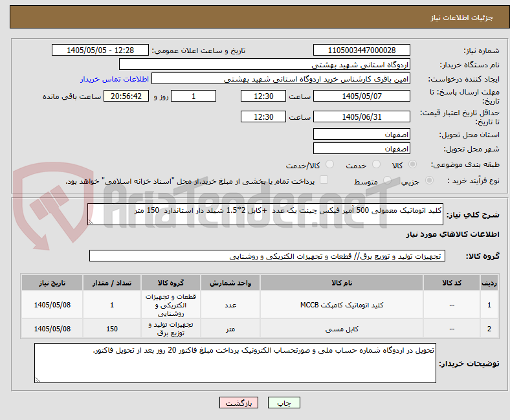Select the خدمت radio button

[376, 164]
